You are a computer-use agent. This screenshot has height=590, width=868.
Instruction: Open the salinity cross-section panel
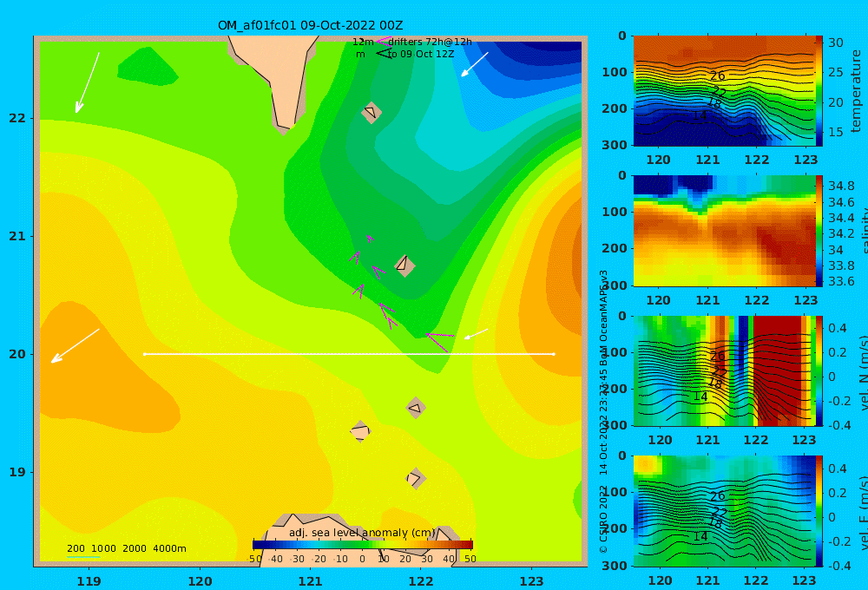pyautogui.click(x=724, y=231)
